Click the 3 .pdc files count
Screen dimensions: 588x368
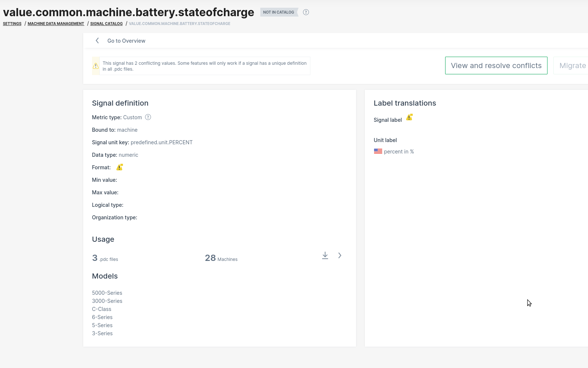(105, 258)
